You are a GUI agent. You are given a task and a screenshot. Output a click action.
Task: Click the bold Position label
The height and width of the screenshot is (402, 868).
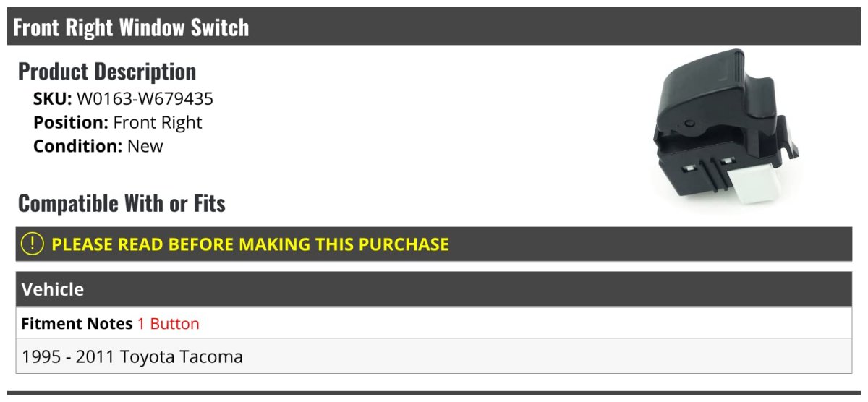point(71,122)
